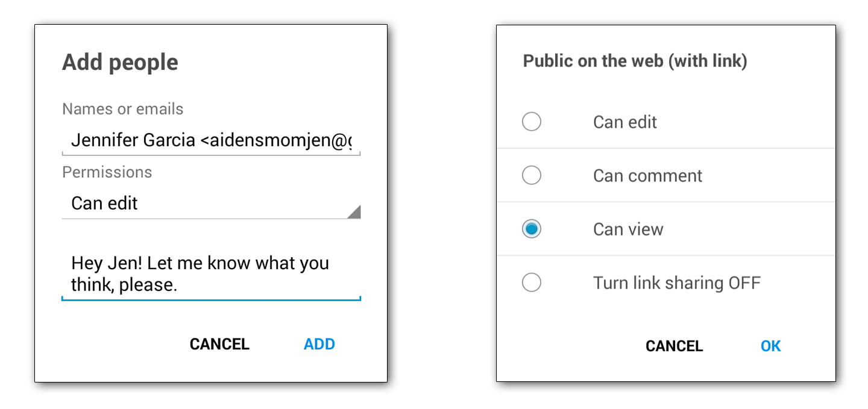Click the 'Turn link sharing OFF' text label
Image resolution: width=868 pixels, height=409 pixels.
tap(676, 283)
